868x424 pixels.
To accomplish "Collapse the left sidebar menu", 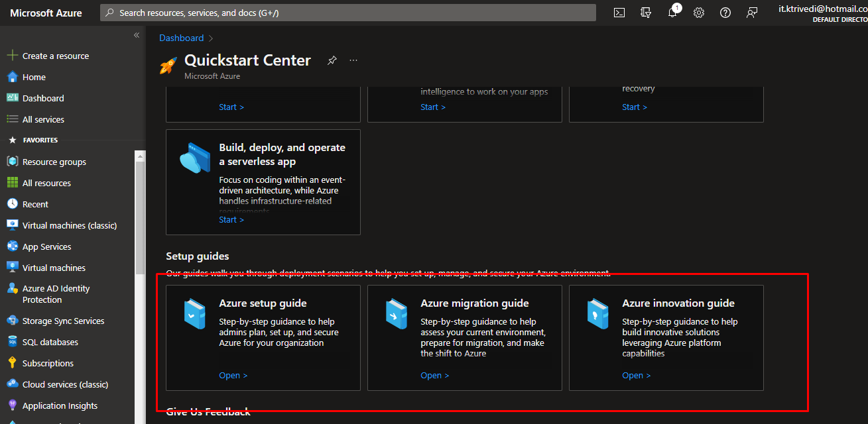I will click(137, 35).
